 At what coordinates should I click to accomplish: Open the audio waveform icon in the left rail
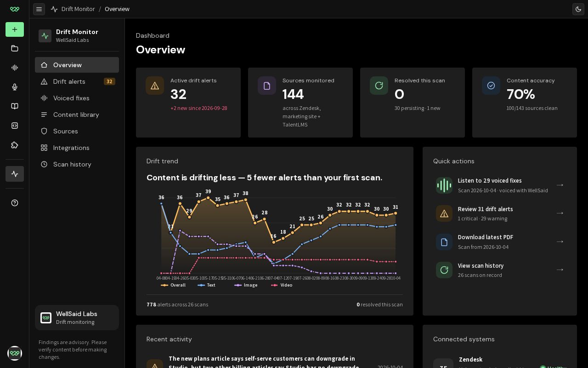pos(15,68)
